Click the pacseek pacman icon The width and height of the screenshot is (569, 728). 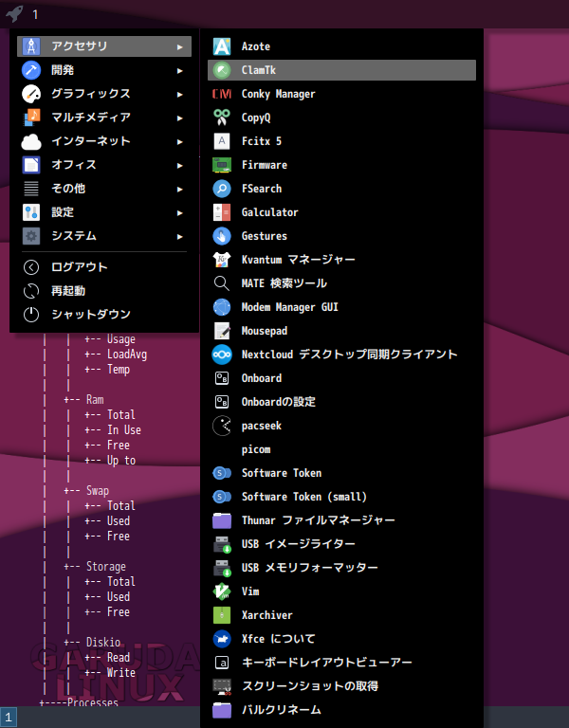click(222, 426)
